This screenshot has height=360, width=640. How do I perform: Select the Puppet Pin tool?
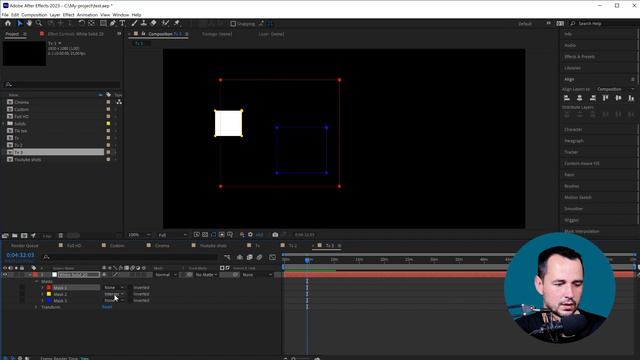tap(177, 24)
